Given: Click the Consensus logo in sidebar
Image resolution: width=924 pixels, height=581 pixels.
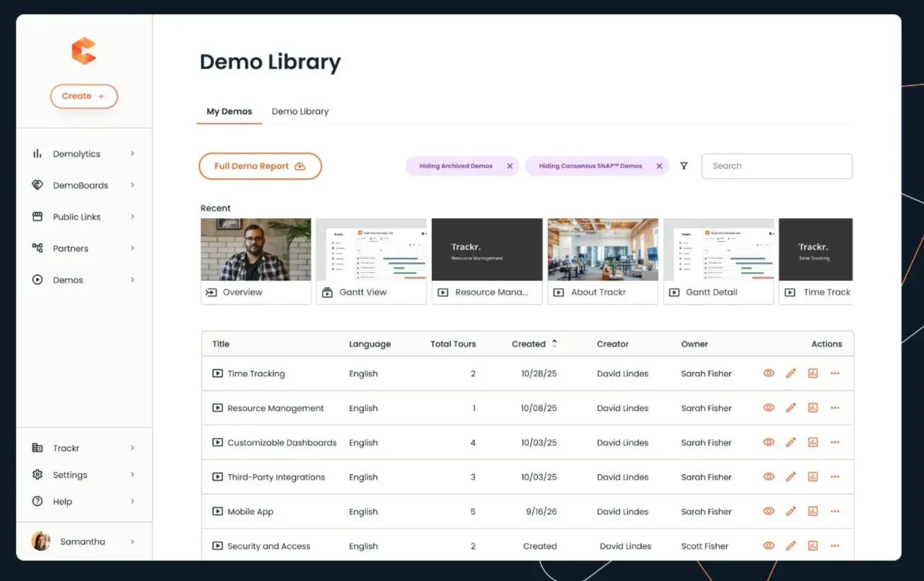Looking at the screenshot, I should tap(84, 51).
